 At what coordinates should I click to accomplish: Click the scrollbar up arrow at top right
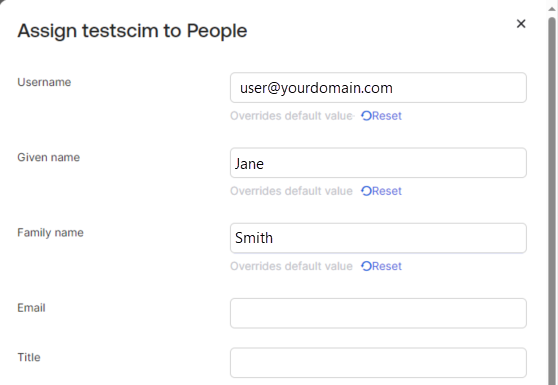[x=552, y=7]
